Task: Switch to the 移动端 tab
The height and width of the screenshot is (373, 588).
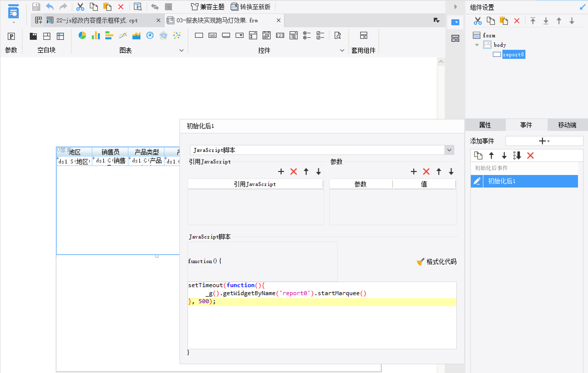Action: [567, 125]
